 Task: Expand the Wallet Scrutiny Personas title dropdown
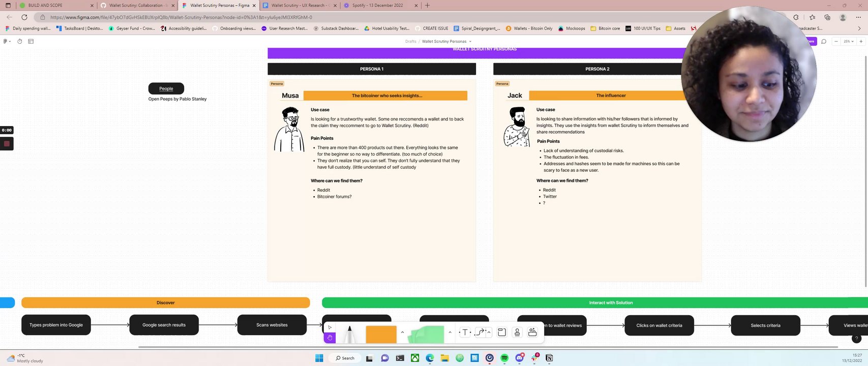click(x=470, y=42)
